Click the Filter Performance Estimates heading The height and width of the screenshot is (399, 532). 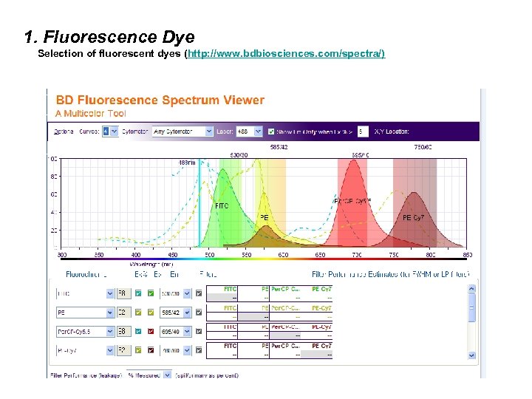pyautogui.click(x=391, y=274)
